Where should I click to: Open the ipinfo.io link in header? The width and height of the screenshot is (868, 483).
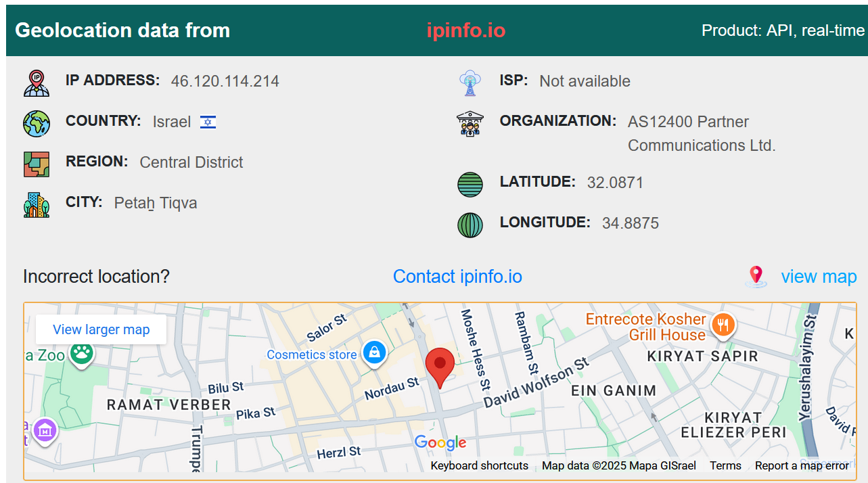point(465,30)
